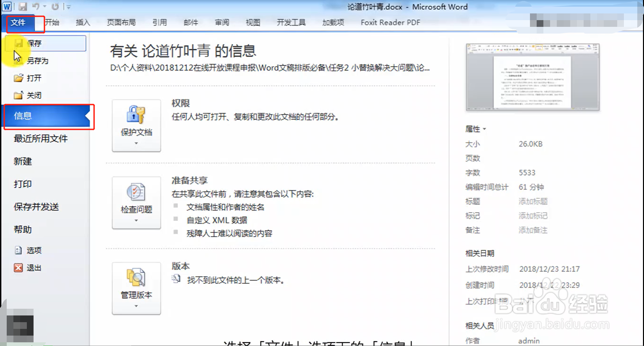The height and width of the screenshot is (346, 644).
Task: Click the 添加标记 field
Action: click(x=533, y=216)
